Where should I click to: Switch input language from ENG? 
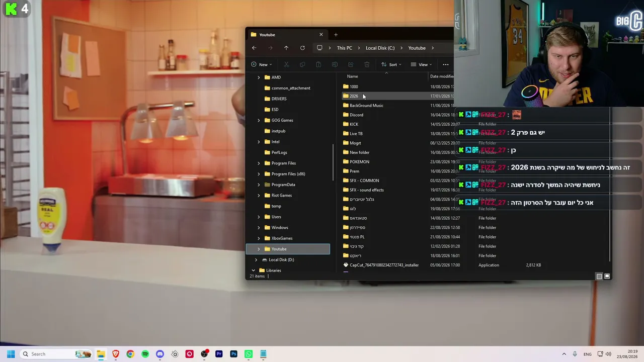coord(587,354)
